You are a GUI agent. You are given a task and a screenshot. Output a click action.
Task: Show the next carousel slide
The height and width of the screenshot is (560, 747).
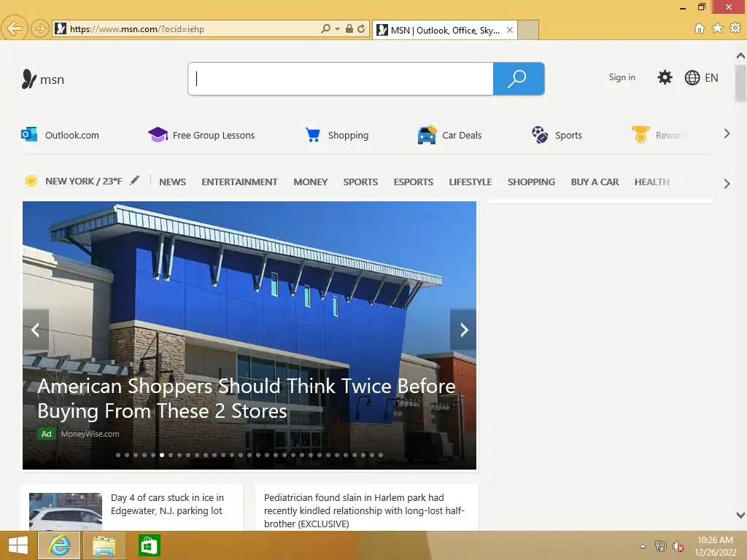click(463, 330)
